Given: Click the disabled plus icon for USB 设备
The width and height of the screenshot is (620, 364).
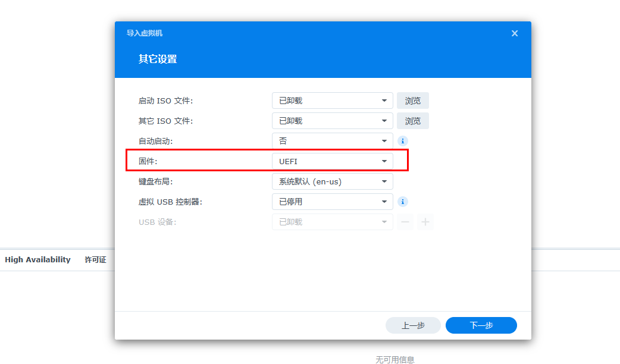Looking at the screenshot, I should point(425,222).
